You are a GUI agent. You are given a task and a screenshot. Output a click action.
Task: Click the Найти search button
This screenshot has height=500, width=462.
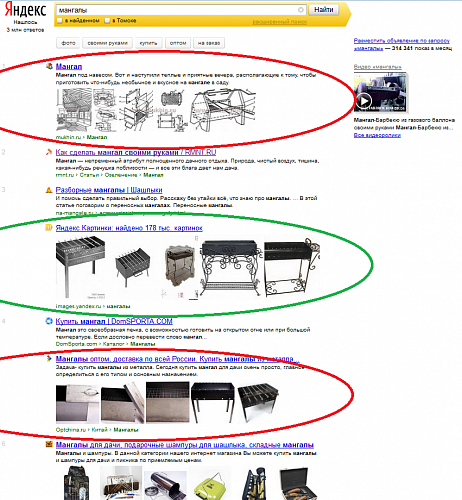pos(324,10)
